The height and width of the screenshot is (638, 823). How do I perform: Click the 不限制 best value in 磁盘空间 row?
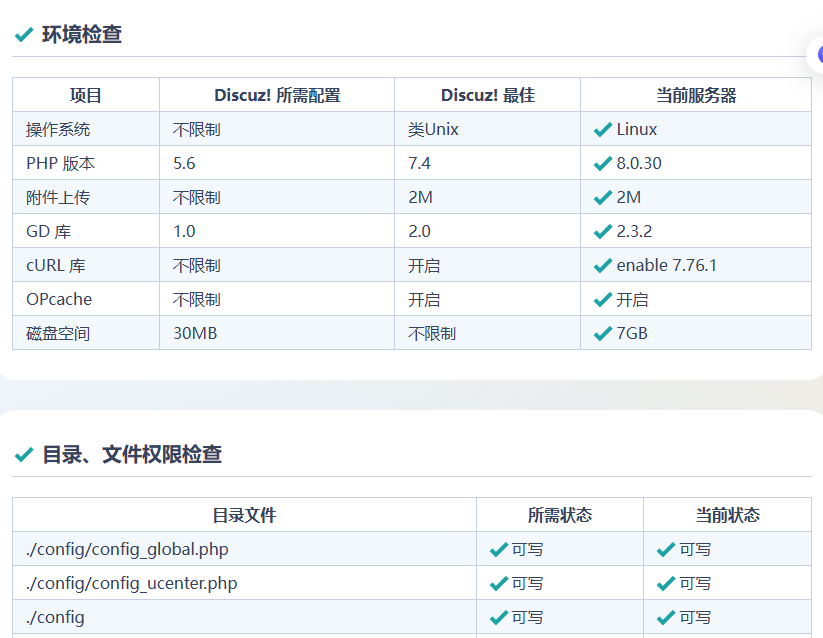click(432, 334)
